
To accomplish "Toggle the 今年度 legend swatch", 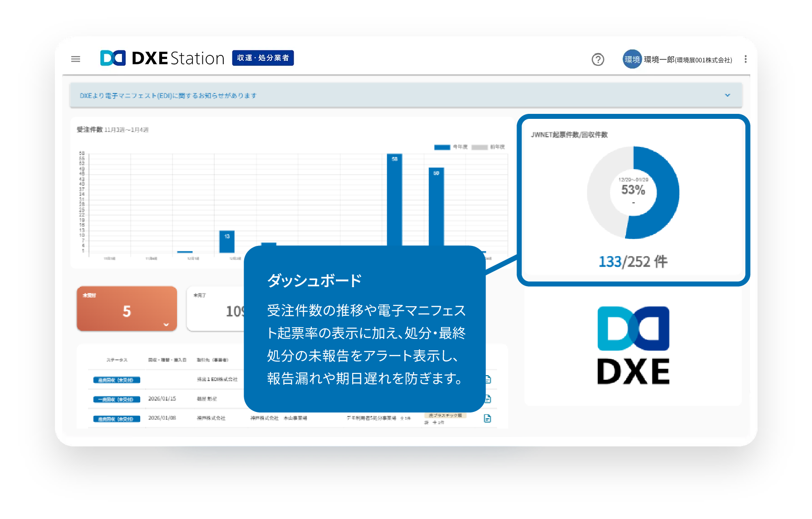I will click(442, 147).
